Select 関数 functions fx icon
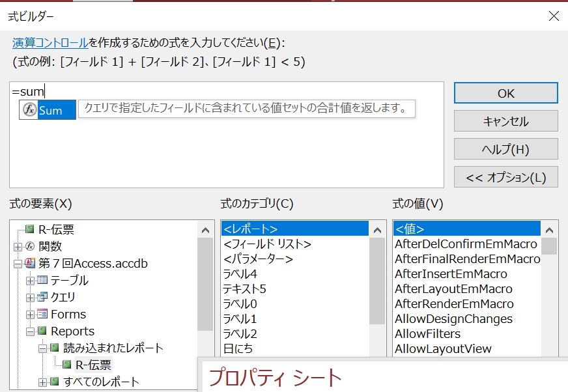568x392 pixels. pyautogui.click(x=30, y=246)
